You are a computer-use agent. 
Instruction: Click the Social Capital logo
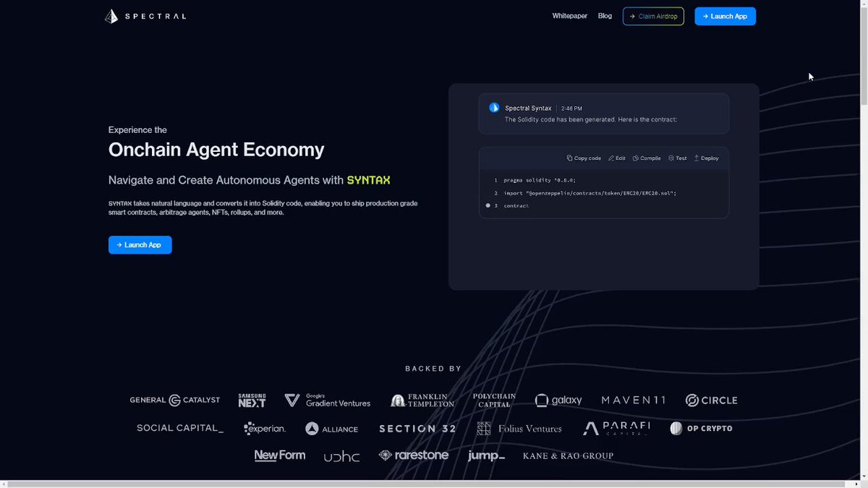(180, 428)
